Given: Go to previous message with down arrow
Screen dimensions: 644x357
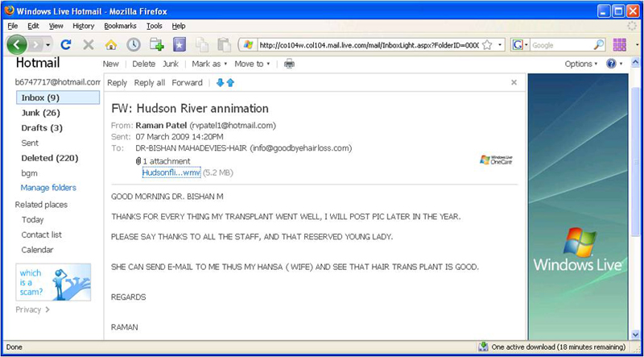Looking at the screenshot, I should (x=220, y=82).
